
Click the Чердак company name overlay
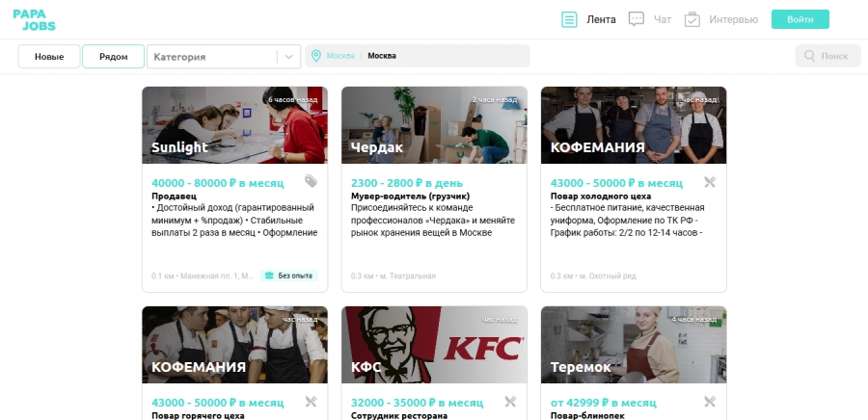tap(377, 147)
